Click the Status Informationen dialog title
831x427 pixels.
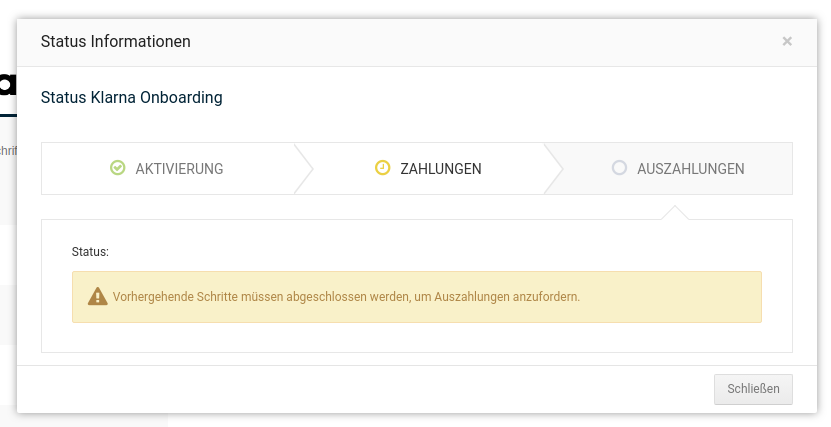tap(116, 41)
